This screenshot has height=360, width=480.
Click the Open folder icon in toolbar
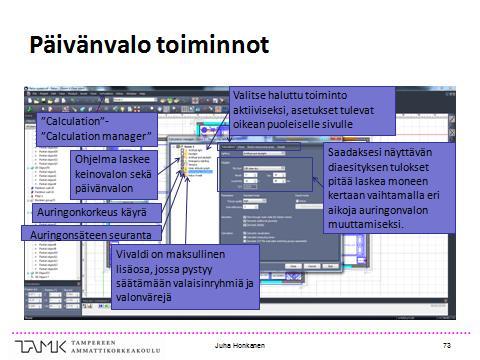point(36,101)
